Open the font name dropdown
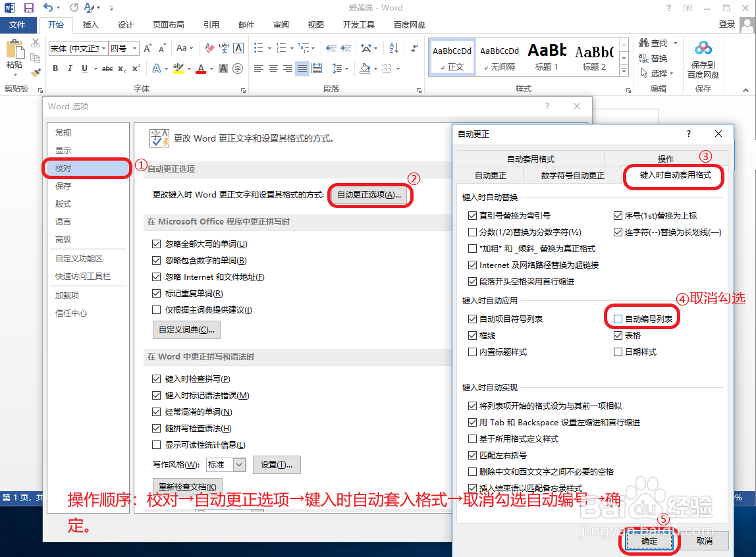The height and width of the screenshot is (557, 756). (103, 48)
